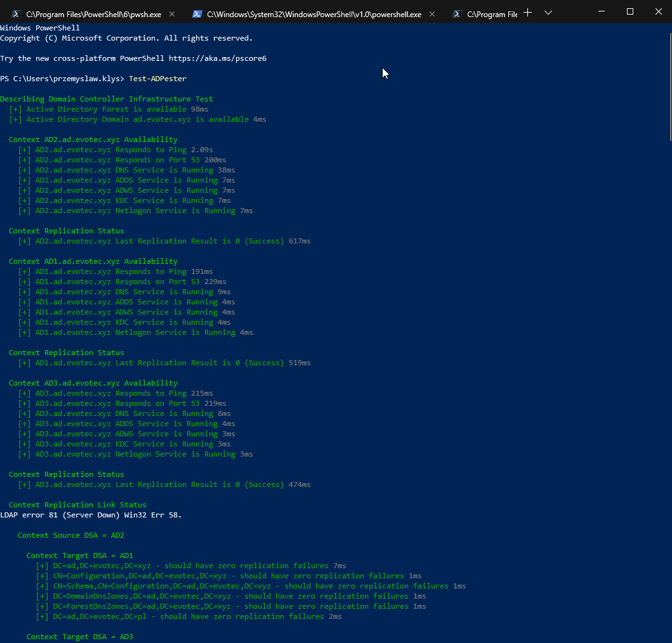
Task: Click the https://aka.ms/pscore6 link
Action: (219, 58)
